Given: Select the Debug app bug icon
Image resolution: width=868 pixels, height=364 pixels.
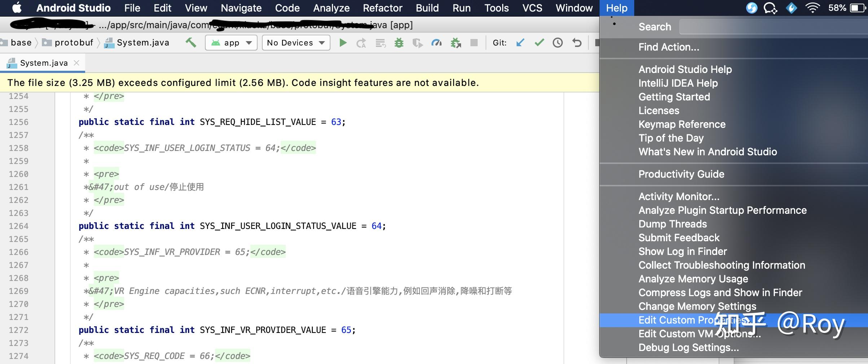Looking at the screenshot, I should 399,42.
